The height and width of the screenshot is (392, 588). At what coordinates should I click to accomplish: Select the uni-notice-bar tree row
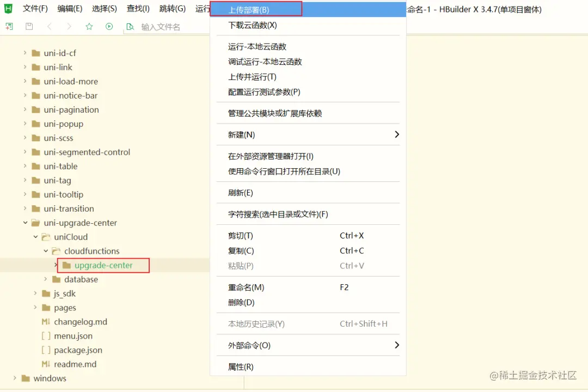(105, 96)
